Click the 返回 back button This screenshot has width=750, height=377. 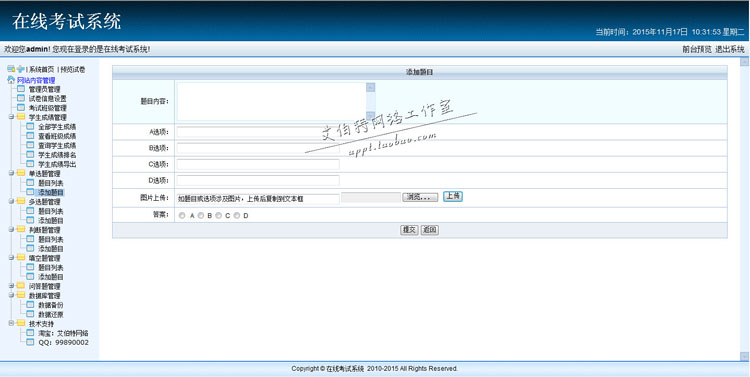tap(430, 230)
